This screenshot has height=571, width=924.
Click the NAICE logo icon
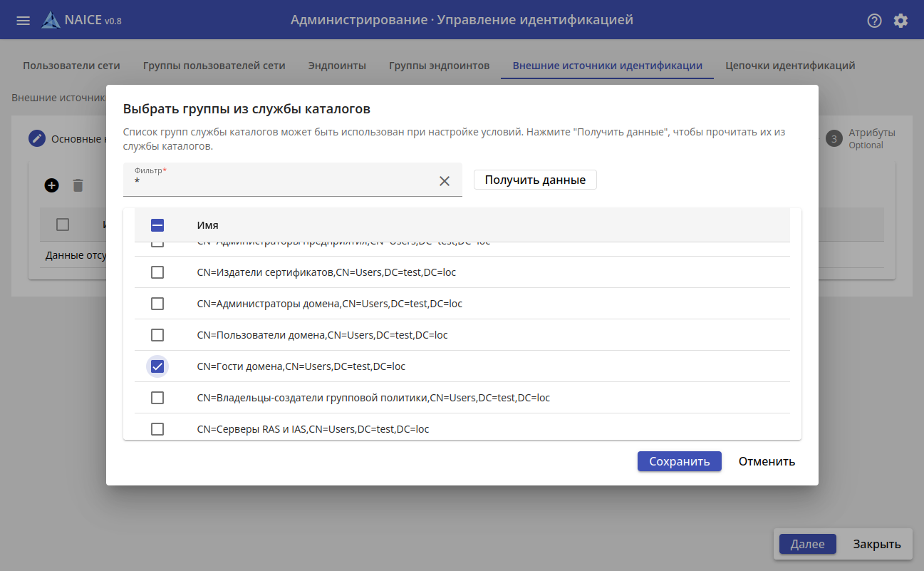[x=51, y=21]
